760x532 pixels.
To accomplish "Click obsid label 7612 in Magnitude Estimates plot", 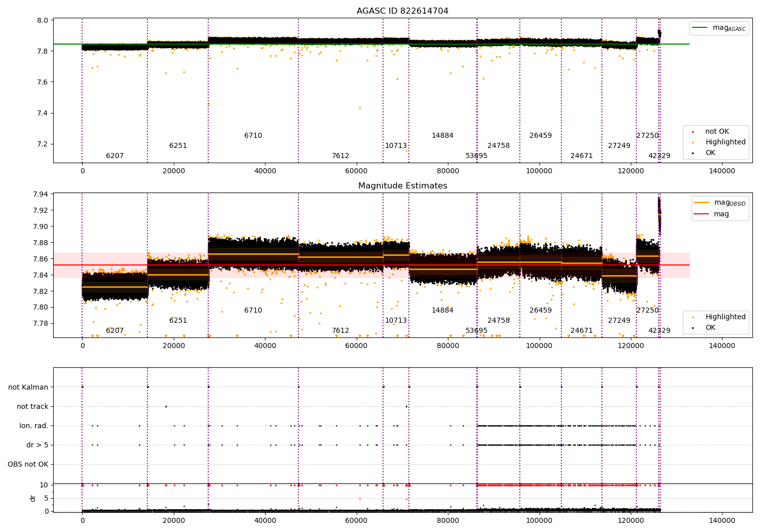I will pos(340,331).
